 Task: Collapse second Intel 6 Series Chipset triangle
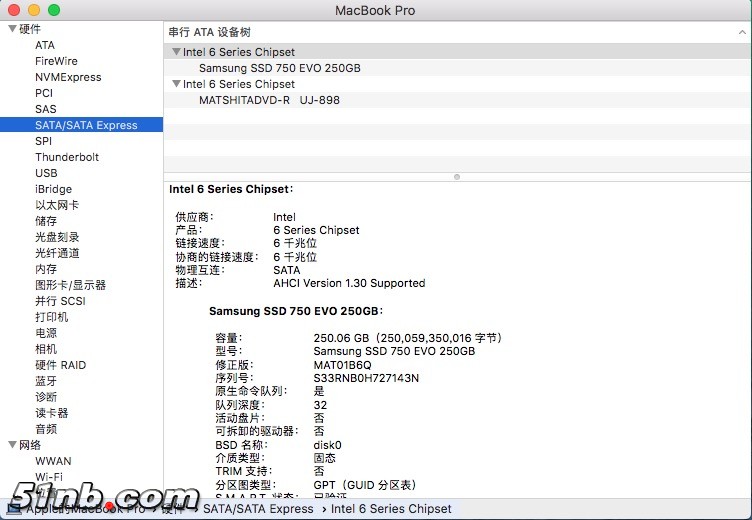(x=176, y=83)
